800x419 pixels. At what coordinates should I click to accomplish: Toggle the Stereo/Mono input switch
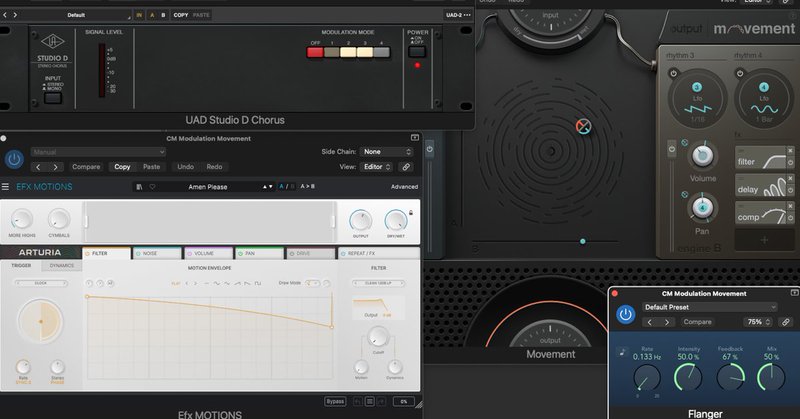(x=53, y=98)
